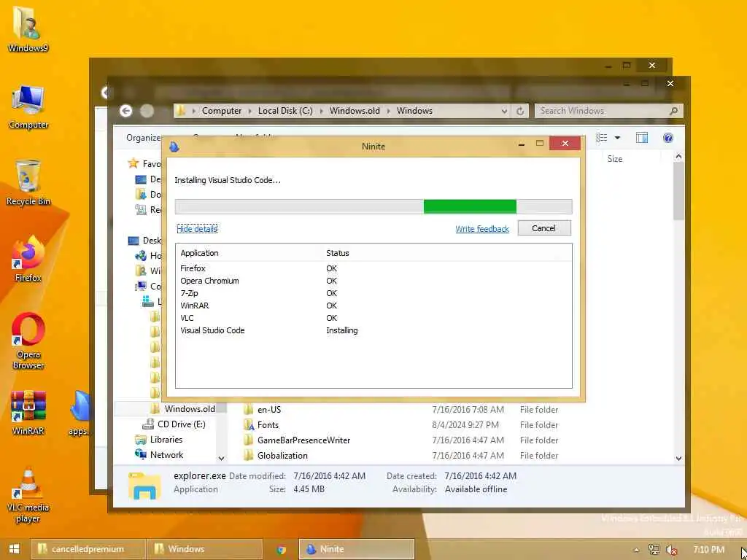Click the Write feedback link
This screenshot has height=560, width=747.
pos(482,229)
